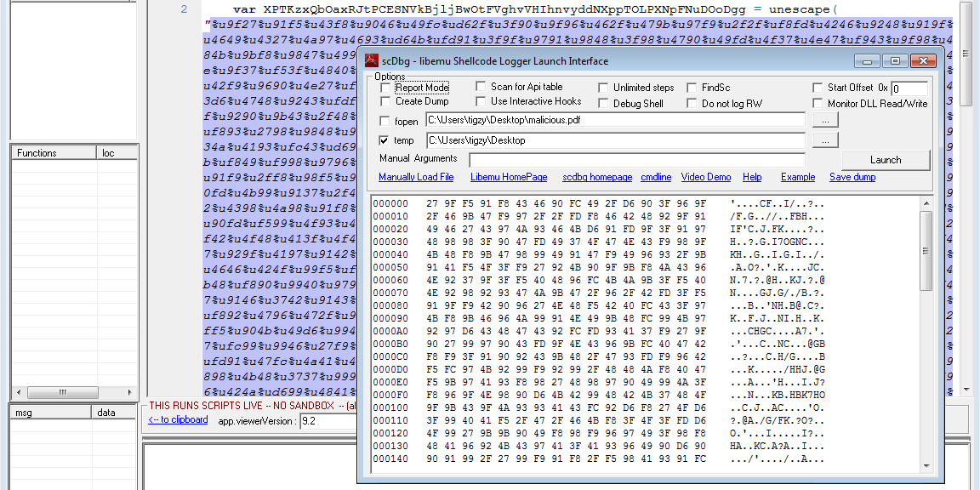
Task: Browse for temp folder path
Action: pyautogui.click(x=826, y=140)
